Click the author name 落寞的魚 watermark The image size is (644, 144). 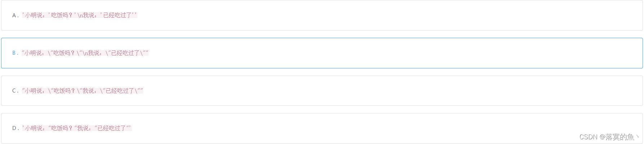tap(619, 137)
